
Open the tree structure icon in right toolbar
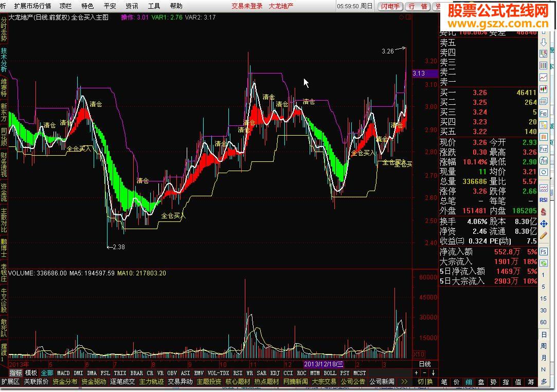click(544, 125)
